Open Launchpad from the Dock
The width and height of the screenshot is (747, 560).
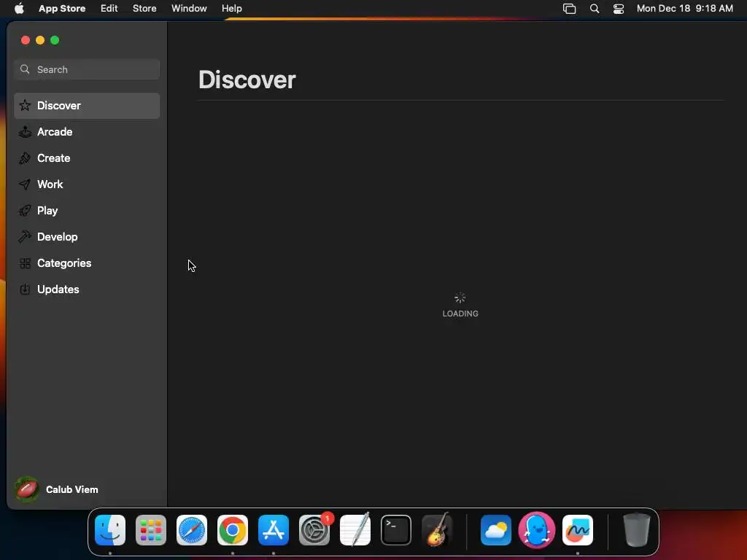(x=151, y=530)
